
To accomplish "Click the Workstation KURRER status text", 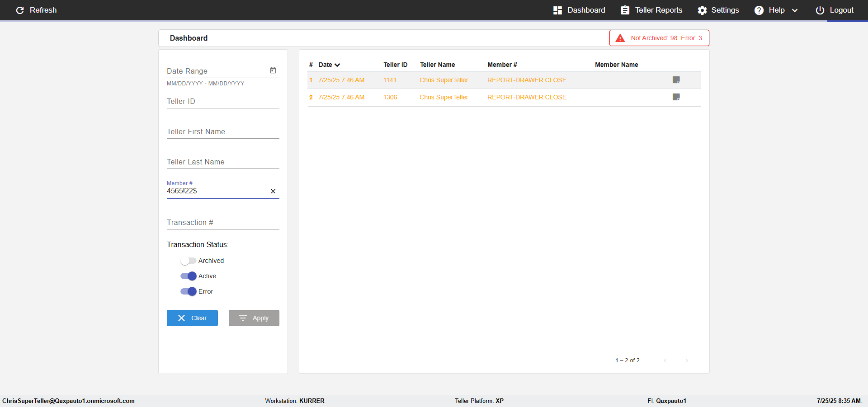I will pos(295,401).
